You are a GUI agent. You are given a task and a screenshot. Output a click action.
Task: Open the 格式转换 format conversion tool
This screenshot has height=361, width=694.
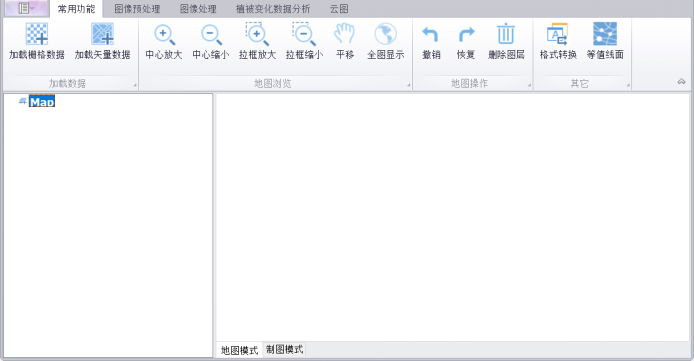point(558,34)
